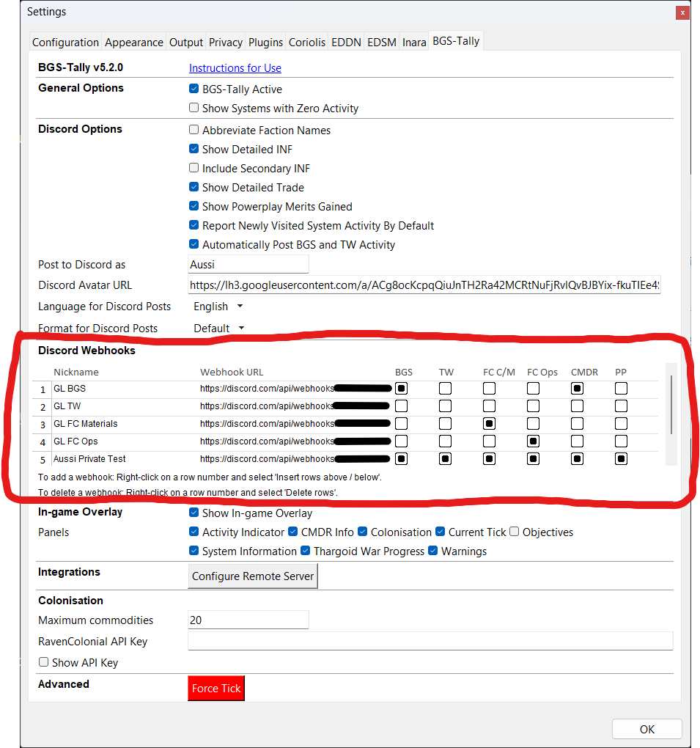The image size is (700, 748).
Task: Go to the Privacy tab
Action: [226, 43]
